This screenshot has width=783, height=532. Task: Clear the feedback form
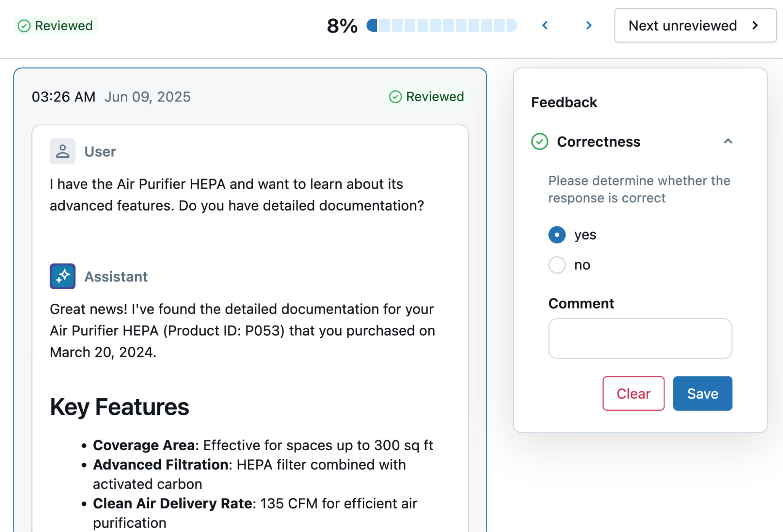pos(633,393)
